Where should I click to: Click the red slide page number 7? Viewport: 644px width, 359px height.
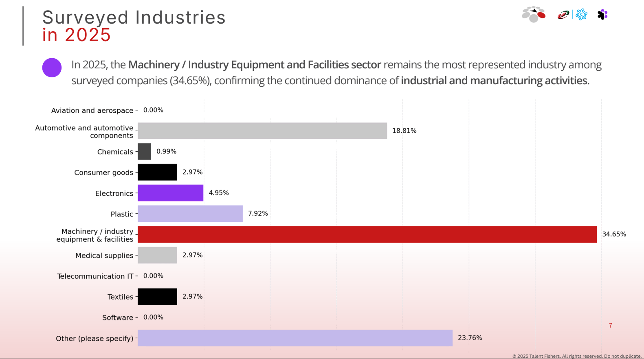click(610, 325)
